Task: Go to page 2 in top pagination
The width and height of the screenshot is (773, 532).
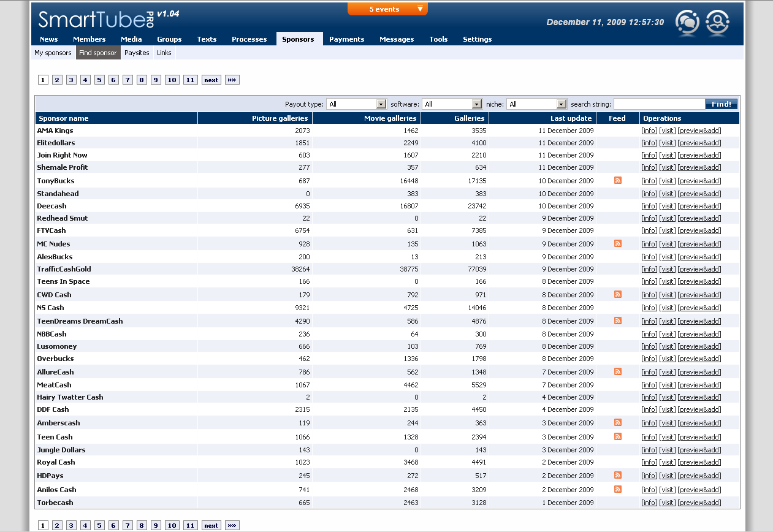Action: tap(57, 80)
